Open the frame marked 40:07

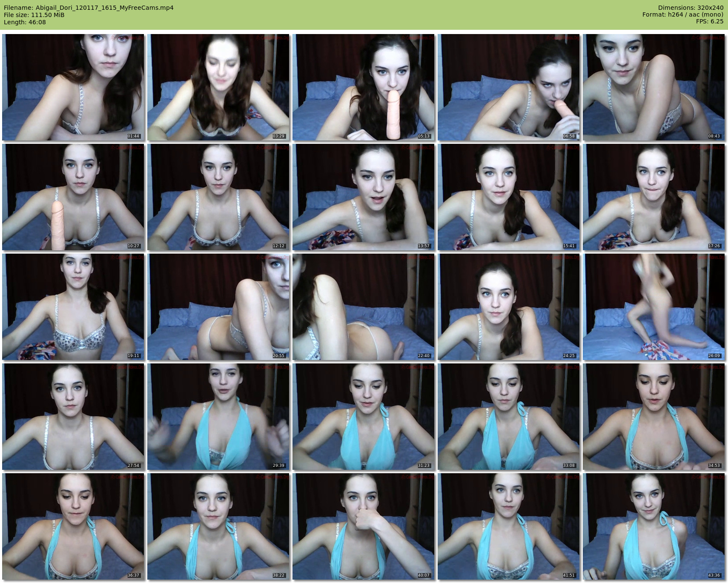363,526
